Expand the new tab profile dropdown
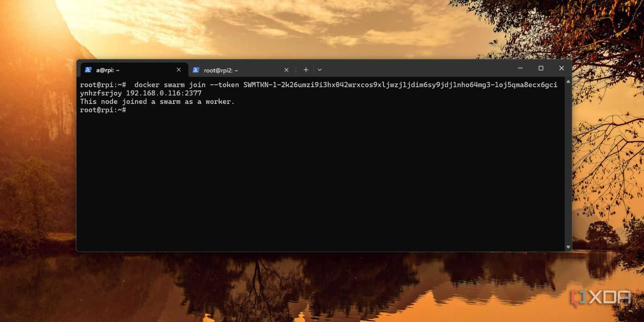This screenshot has width=644, height=322. click(x=320, y=70)
